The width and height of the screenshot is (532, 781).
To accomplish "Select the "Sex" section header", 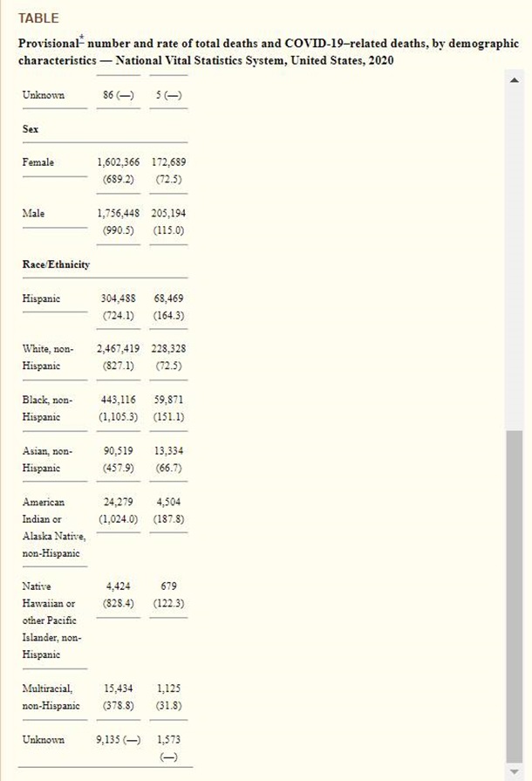I will tap(30, 128).
